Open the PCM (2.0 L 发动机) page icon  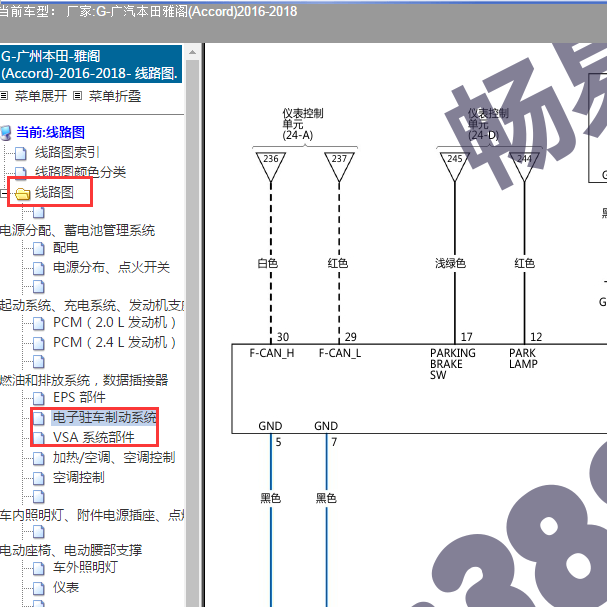click(x=38, y=323)
